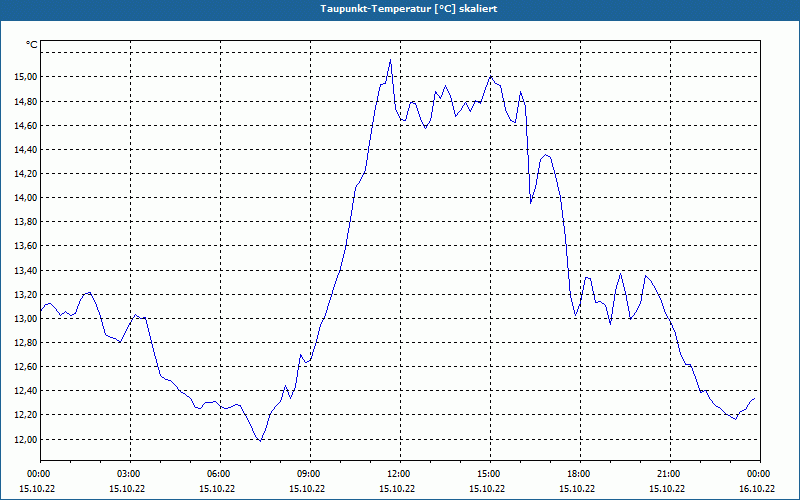Click the '15.10.22' date beneath 21:00
The height and width of the screenshot is (500, 800).
pos(667,488)
